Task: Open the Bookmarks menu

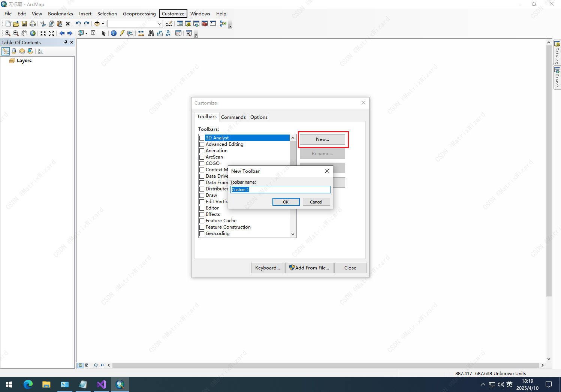Action: (60, 13)
